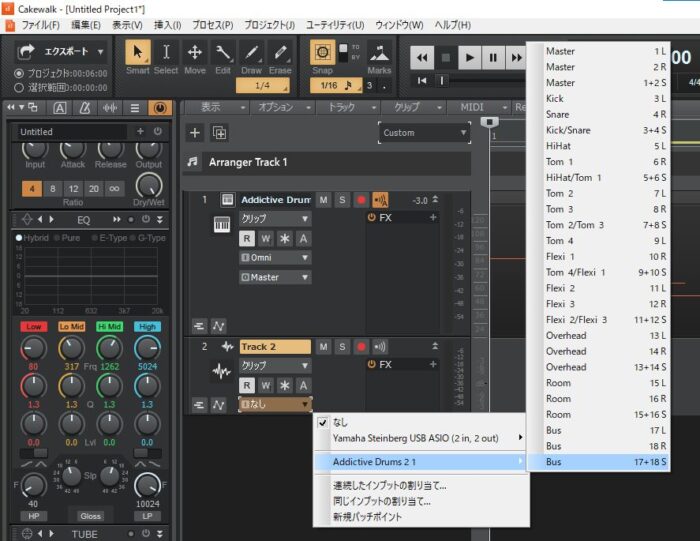Open the MIDI track view dropdown
Viewport: 700px width, 541px height.
[x=478, y=107]
